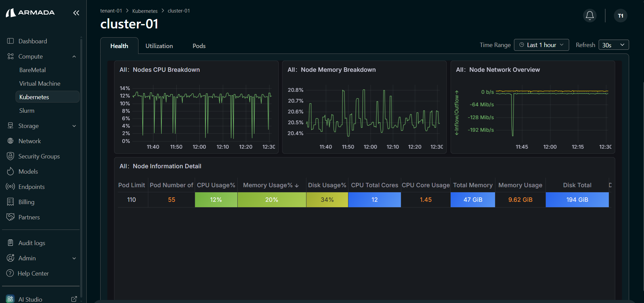Expand the Admin section chevron
The image size is (644, 303).
coord(74,258)
